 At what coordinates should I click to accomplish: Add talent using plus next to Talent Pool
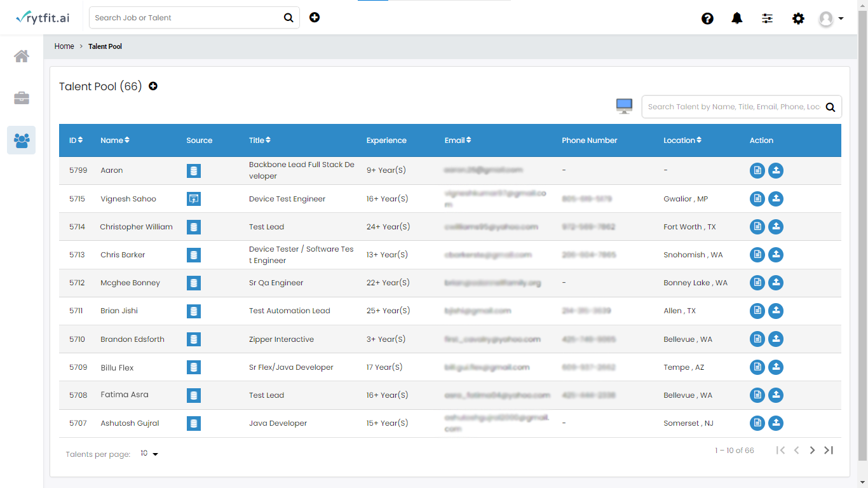click(153, 86)
